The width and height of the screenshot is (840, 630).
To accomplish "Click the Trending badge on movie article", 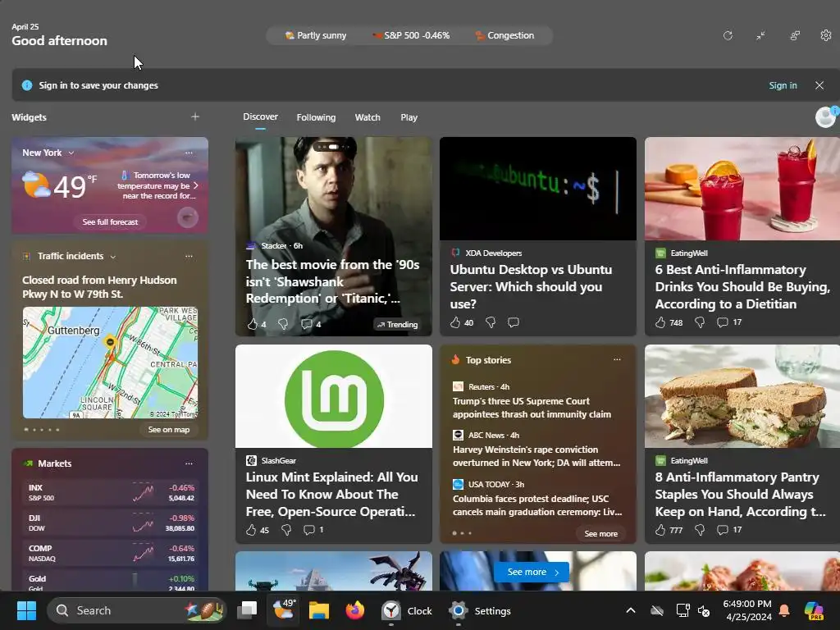I will tap(397, 325).
